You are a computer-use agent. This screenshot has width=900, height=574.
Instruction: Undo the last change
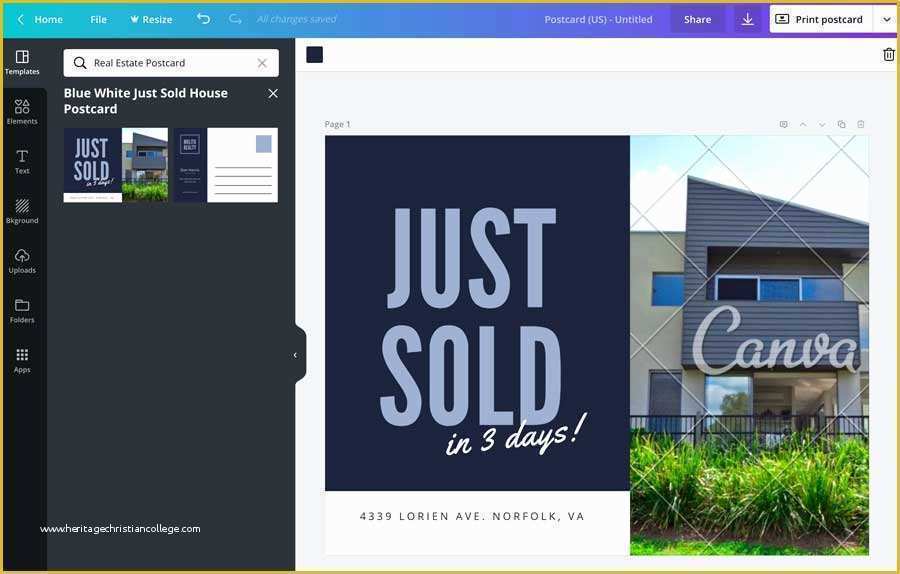[203, 19]
